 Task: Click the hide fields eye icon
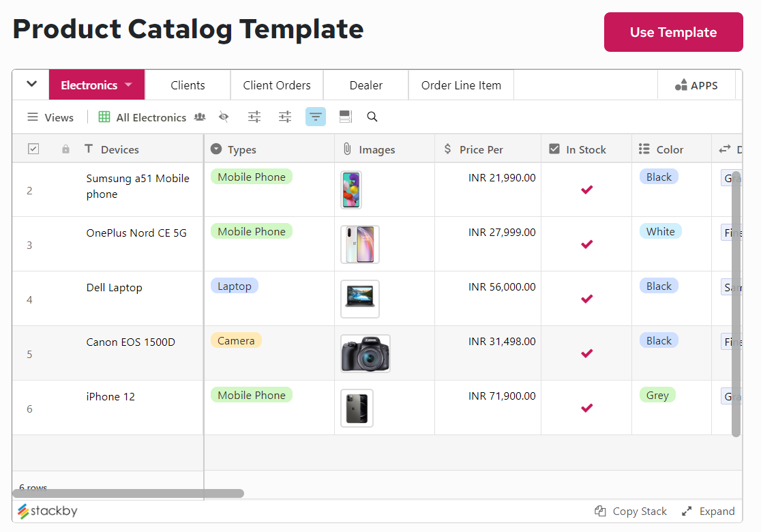(x=224, y=117)
